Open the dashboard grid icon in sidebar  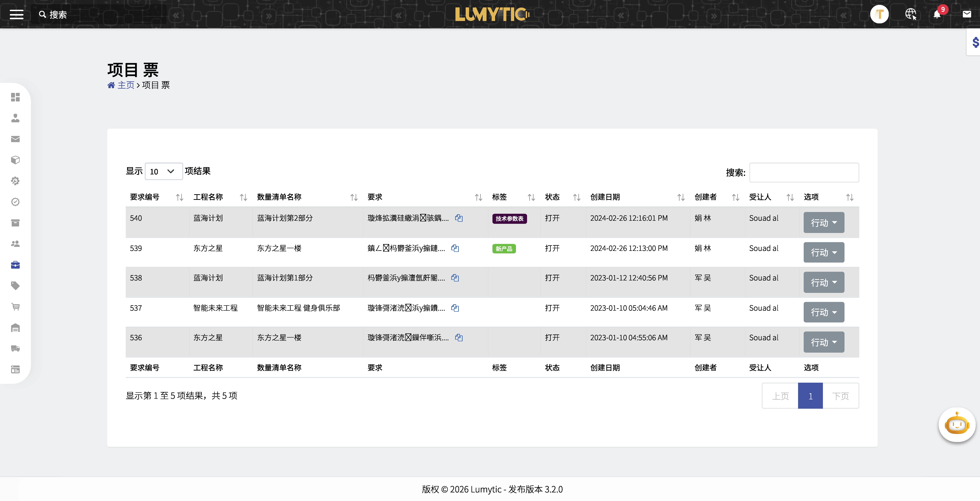(15, 97)
